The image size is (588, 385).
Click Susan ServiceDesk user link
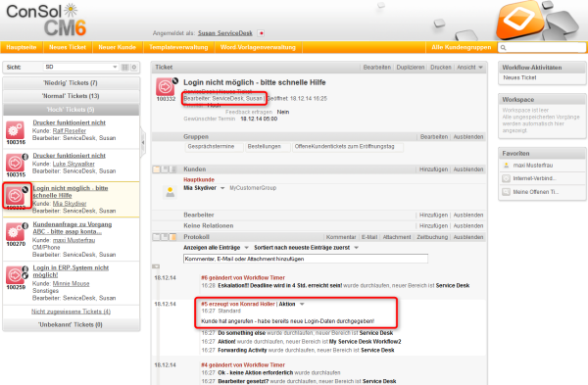225,33
